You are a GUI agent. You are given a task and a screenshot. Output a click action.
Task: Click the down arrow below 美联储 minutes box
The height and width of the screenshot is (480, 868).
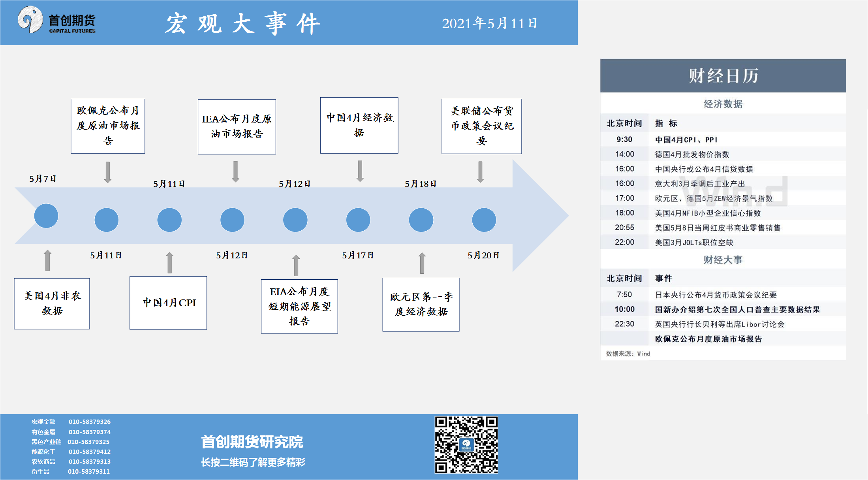click(x=481, y=172)
